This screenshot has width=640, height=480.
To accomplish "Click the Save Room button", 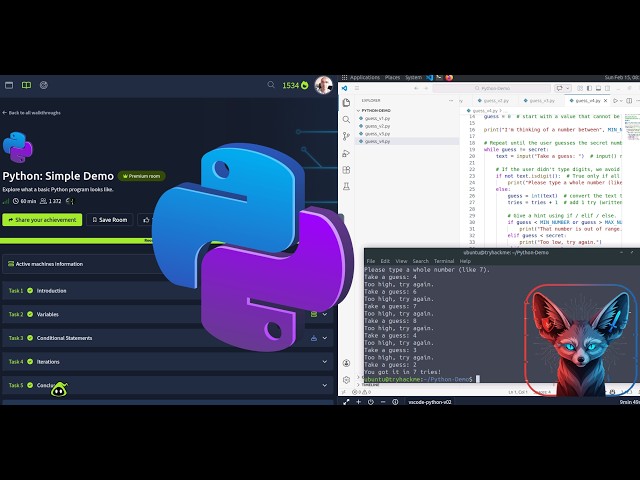I will [109, 220].
